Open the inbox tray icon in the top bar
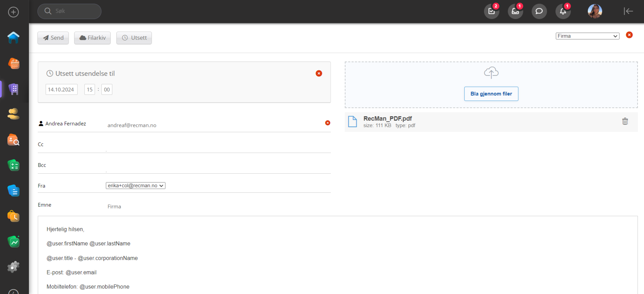 [515, 11]
